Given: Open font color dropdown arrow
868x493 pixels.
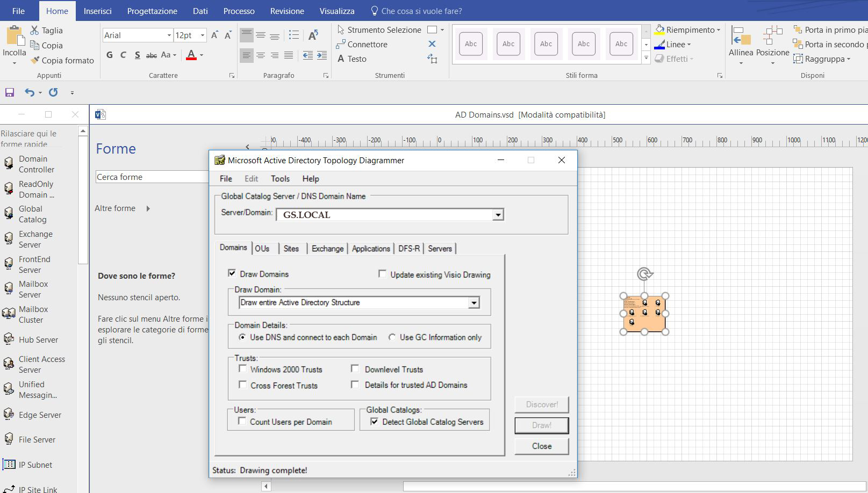Looking at the screenshot, I should click(202, 55).
